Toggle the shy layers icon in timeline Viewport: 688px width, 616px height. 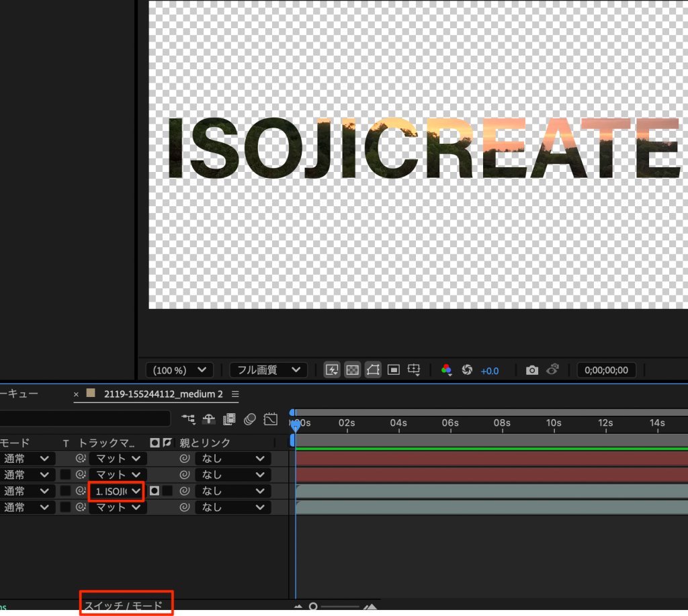click(209, 419)
